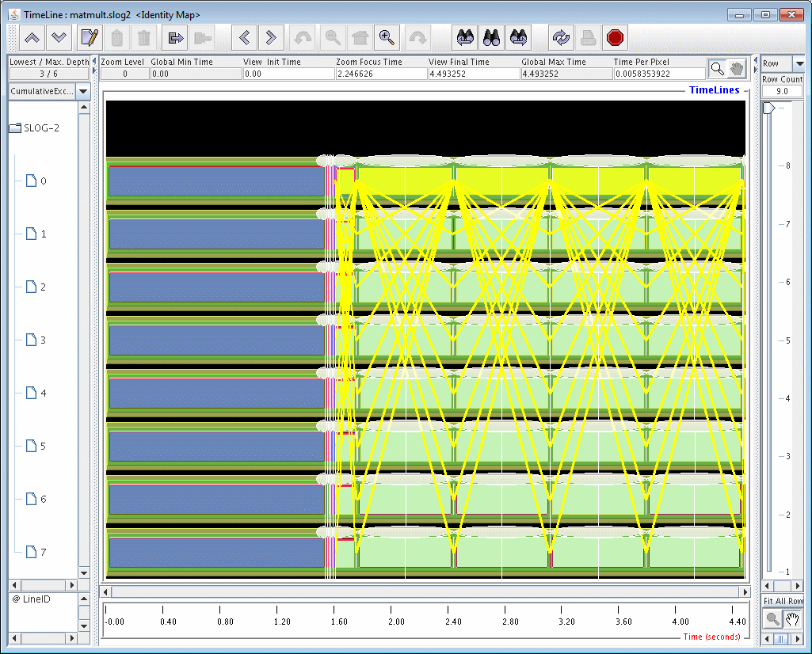Click the Down arrow toolbar icon
This screenshot has height=654, width=812.
(59, 38)
